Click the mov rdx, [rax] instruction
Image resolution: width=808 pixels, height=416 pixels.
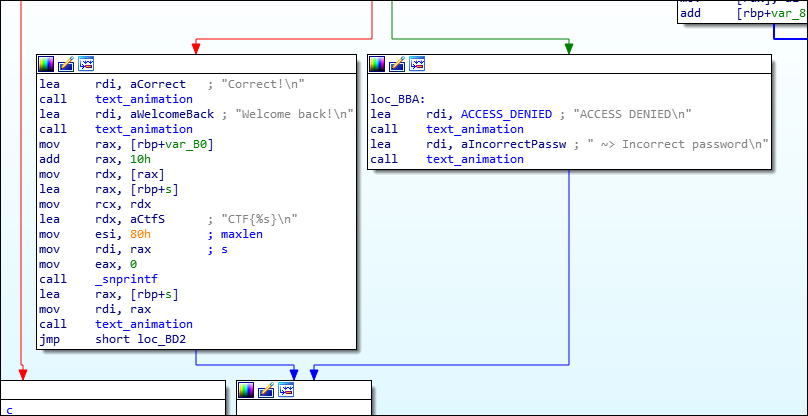(102, 174)
